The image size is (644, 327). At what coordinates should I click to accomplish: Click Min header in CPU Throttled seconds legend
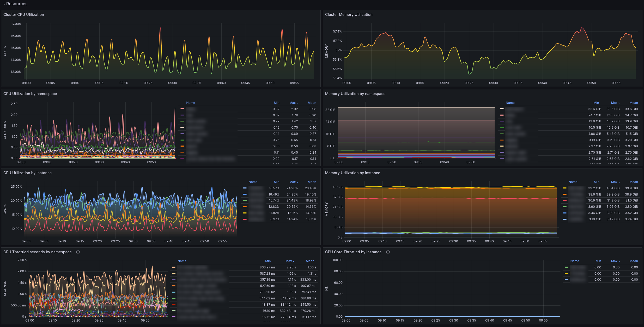268,261
